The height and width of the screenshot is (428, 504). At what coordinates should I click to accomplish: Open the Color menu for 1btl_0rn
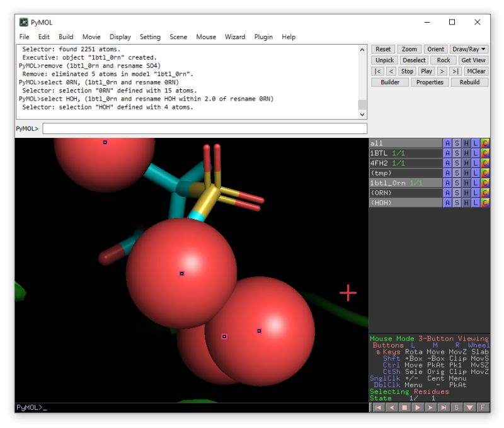484,183
